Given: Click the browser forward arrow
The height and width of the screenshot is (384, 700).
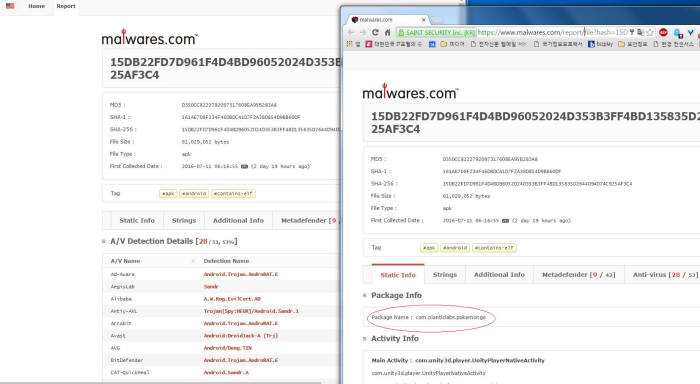Looking at the screenshot, I should tap(363, 33).
